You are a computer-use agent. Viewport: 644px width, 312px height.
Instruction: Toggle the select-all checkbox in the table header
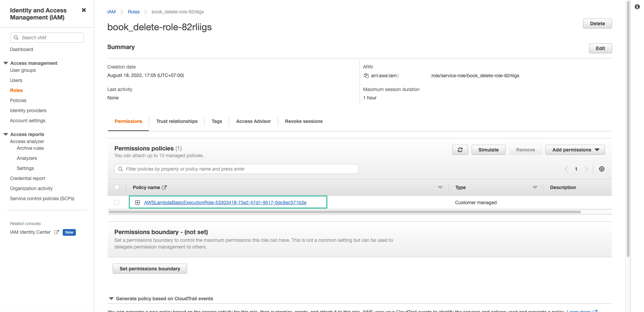[117, 187]
